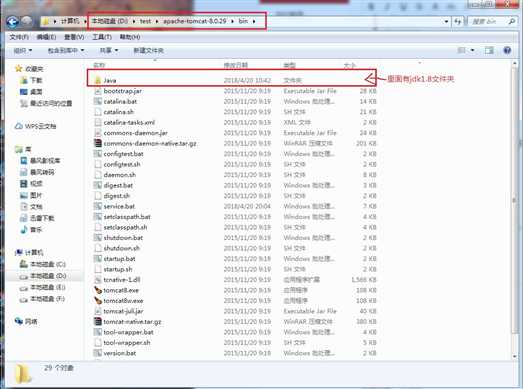Open the Pictures library in sidebar
Image resolution: width=523 pixels, height=389 pixels.
[31, 195]
